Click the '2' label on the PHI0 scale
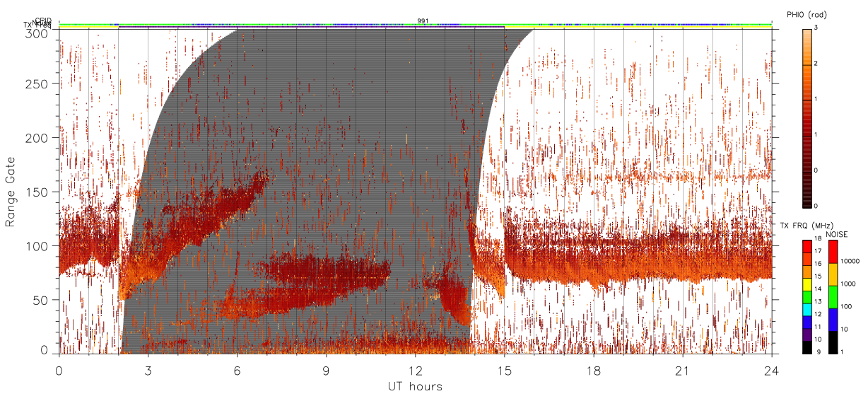The image size is (868, 401). click(x=816, y=64)
